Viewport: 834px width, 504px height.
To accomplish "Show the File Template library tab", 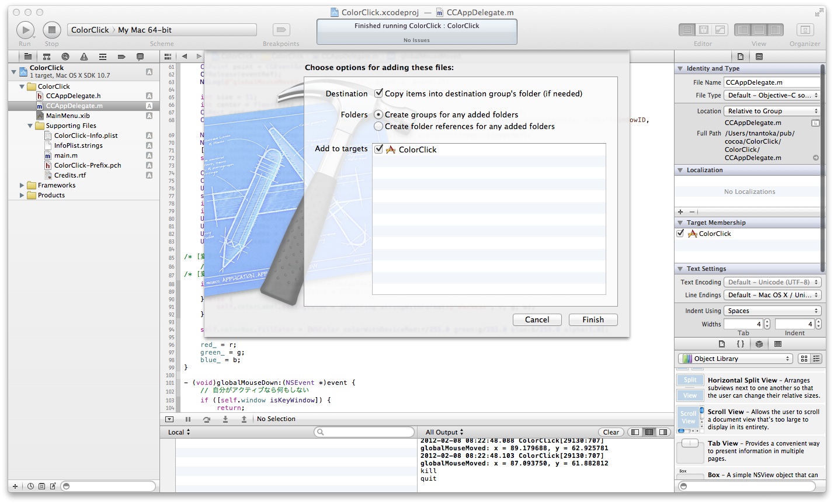I will click(722, 344).
